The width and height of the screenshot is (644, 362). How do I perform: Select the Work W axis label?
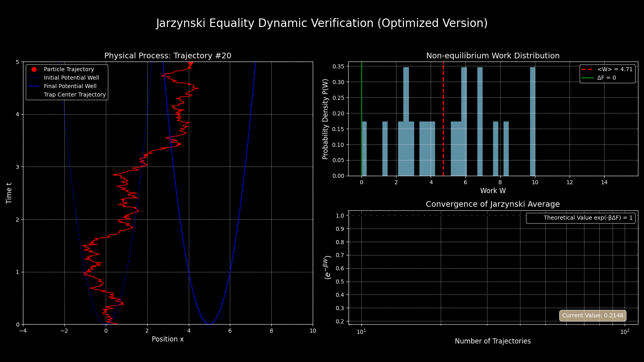click(493, 191)
